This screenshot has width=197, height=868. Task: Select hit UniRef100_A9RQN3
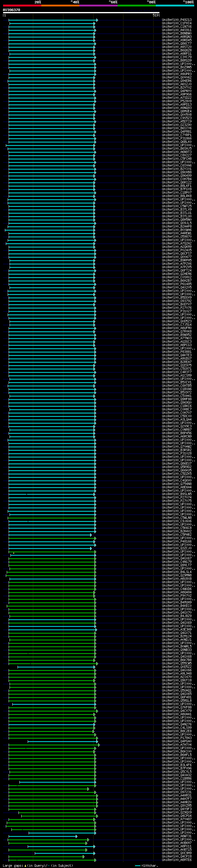177,37
